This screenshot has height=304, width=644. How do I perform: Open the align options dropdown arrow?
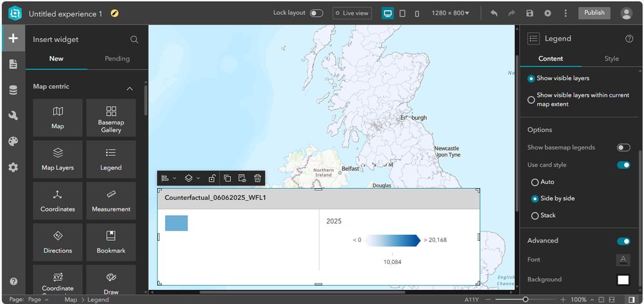175,178
